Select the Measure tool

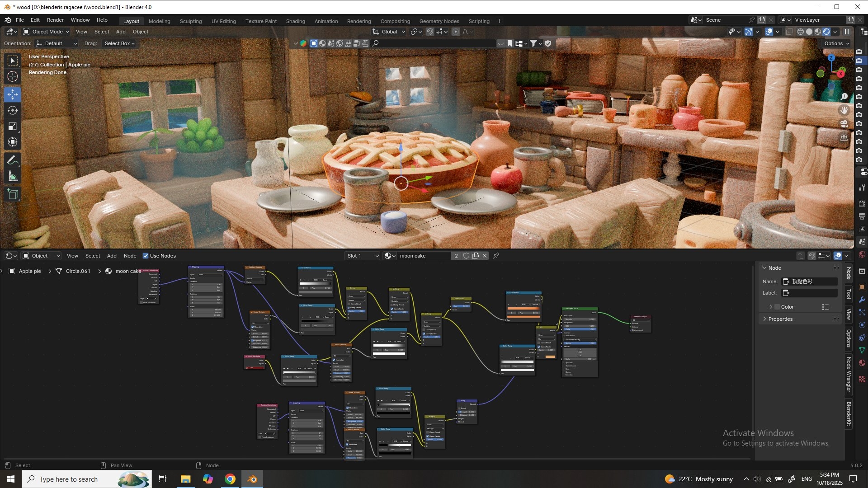click(13, 177)
